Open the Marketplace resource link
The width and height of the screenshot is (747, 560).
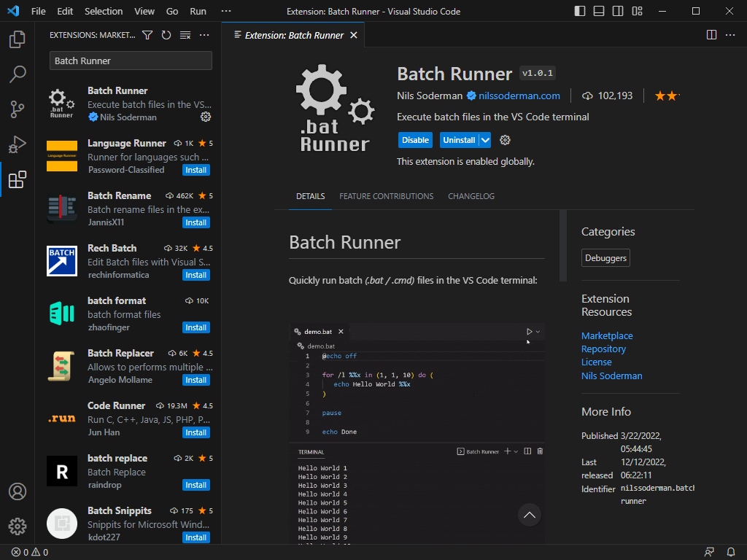(606, 335)
